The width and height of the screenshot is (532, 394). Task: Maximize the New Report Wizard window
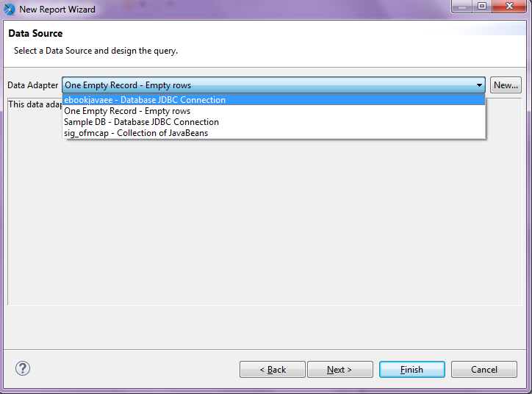pyautogui.click(x=482, y=7)
